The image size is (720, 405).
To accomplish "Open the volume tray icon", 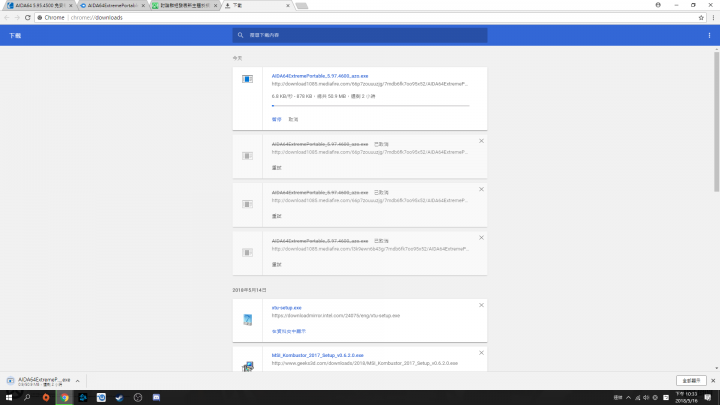I will tap(646, 398).
